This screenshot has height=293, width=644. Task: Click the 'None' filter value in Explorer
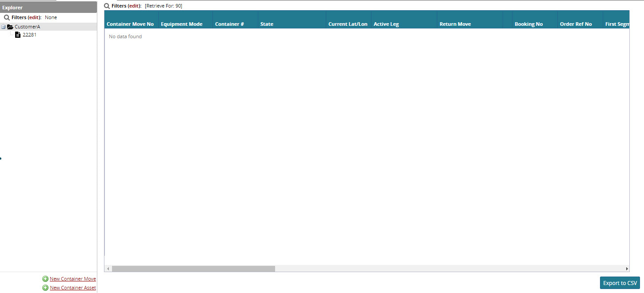(51, 18)
